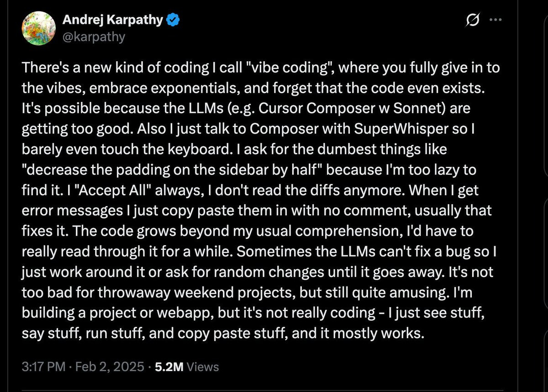Click the phrase error messages in the tweet

73,211
